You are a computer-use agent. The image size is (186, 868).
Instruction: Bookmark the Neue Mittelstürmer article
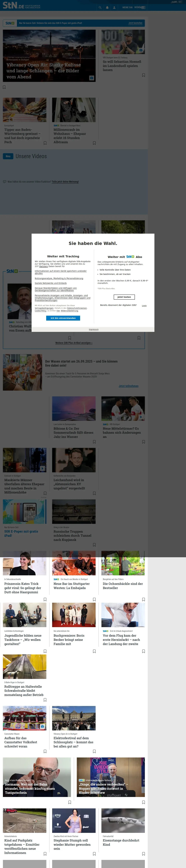pos(143,442)
